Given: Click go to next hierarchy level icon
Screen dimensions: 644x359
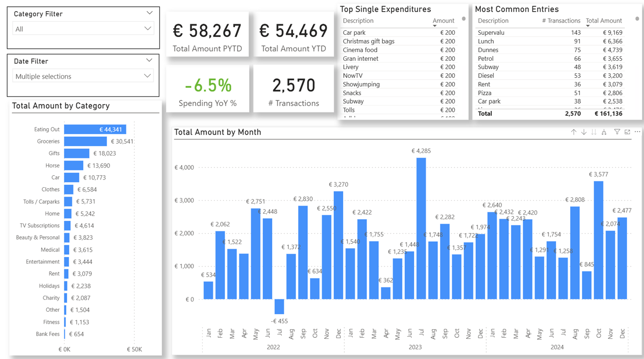Looking at the screenshot, I should pos(594,132).
